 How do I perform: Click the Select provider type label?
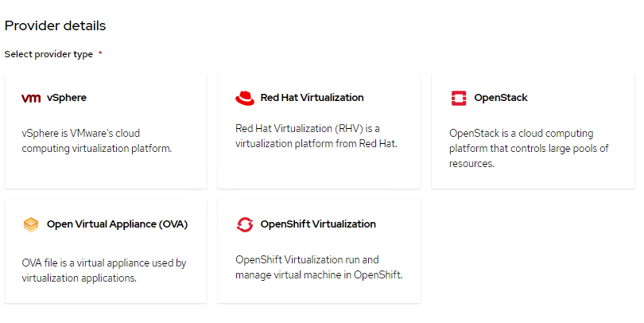(48, 54)
